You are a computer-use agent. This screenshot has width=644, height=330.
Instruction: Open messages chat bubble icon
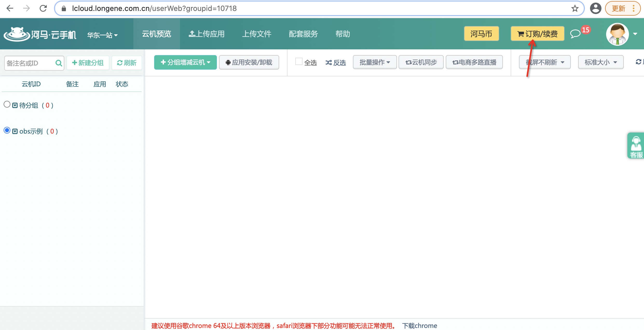(x=575, y=34)
